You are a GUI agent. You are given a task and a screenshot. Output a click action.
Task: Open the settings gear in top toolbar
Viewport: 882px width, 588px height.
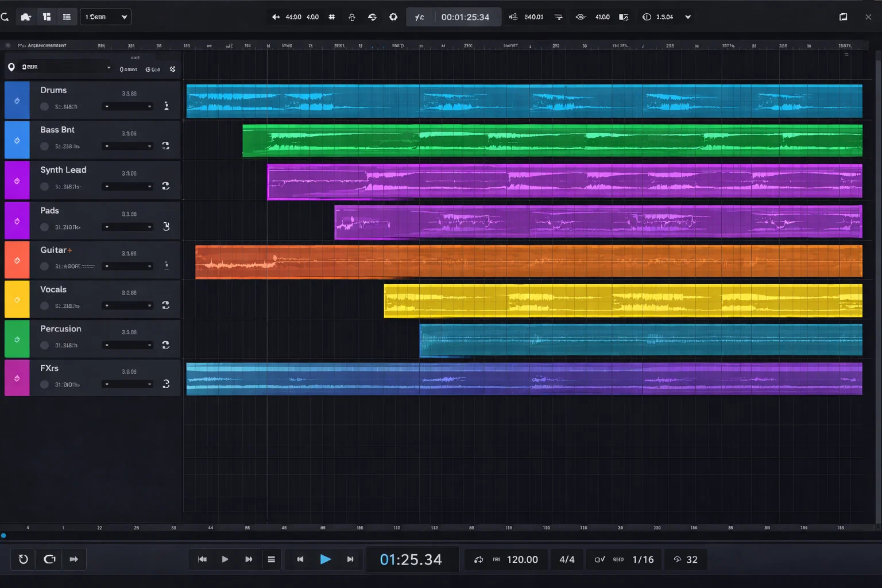[393, 17]
